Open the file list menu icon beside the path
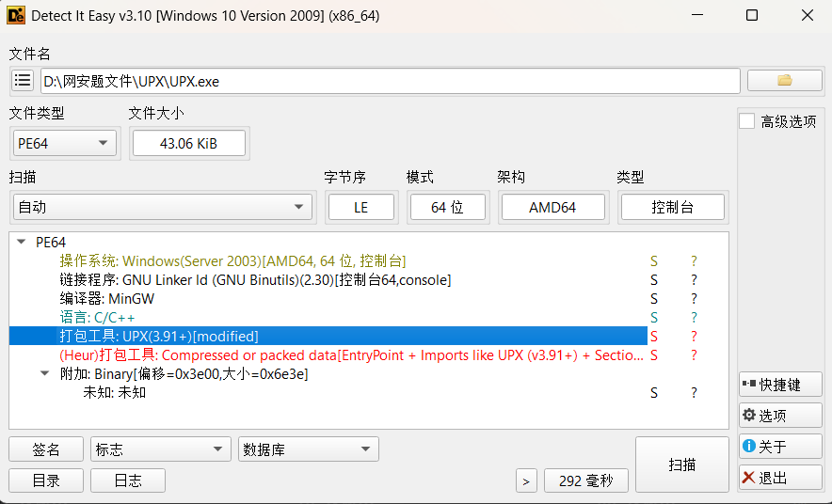 click(23, 81)
